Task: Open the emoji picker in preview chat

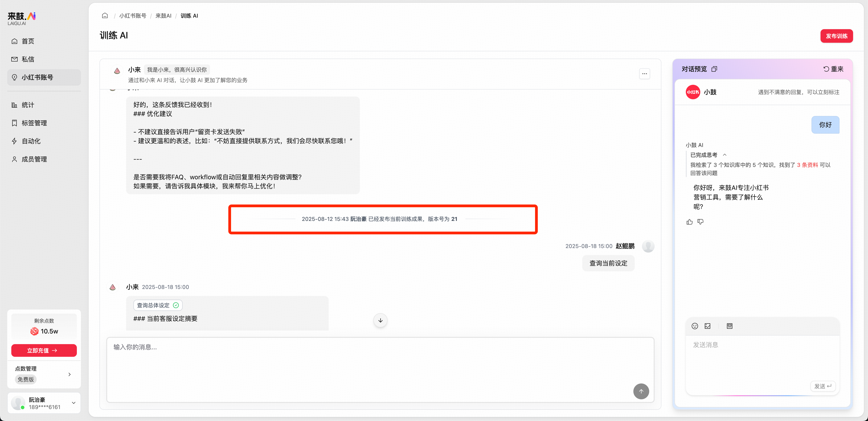Action: (x=695, y=326)
